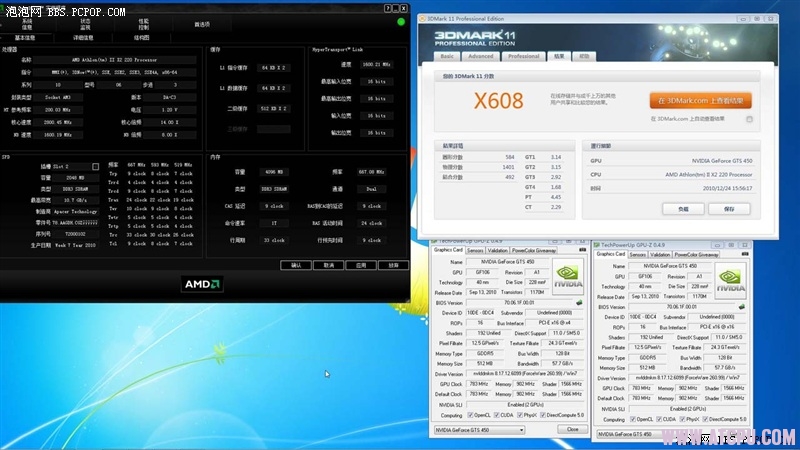Click 应用 apply button in AMD OverDrive
This screenshot has height=450, width=800.
(361, 265)
